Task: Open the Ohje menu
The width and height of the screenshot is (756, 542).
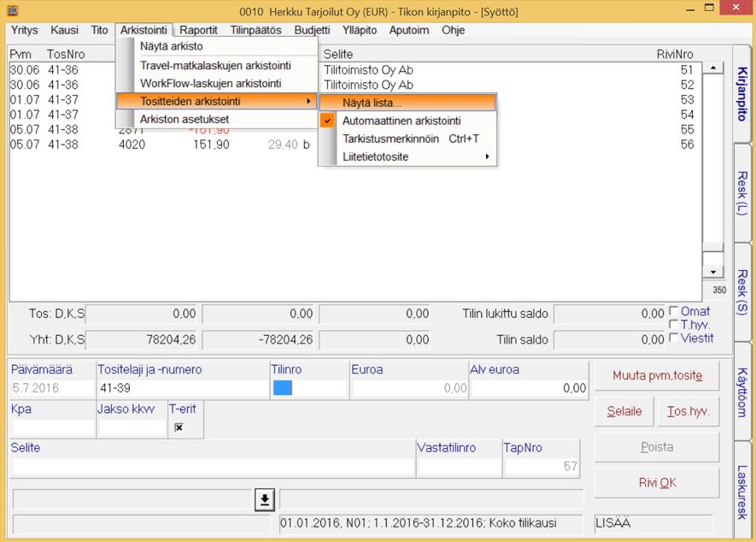Action: pos(454,30)
